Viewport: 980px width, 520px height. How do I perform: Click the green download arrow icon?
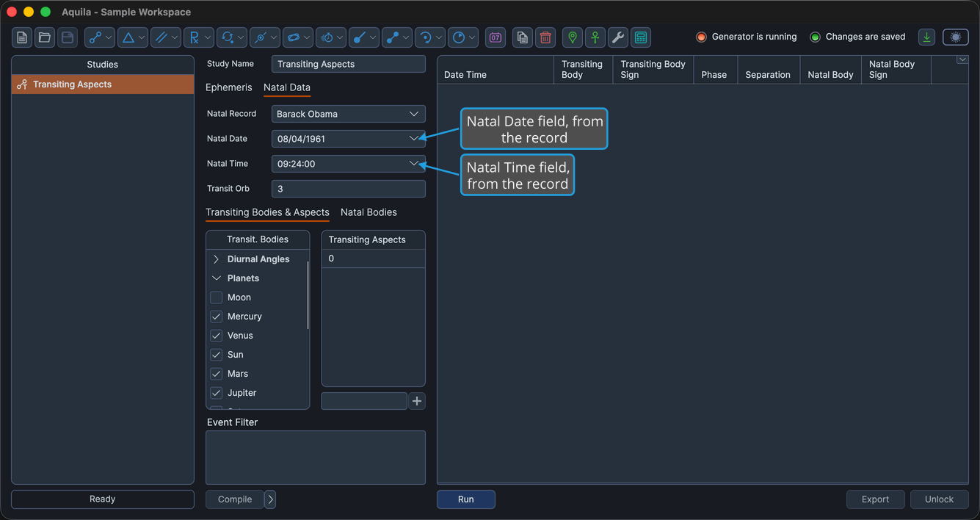click(927, 37)
